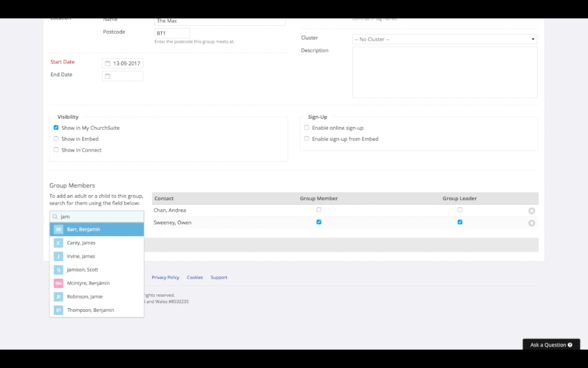The width and height of the screenshot is (588, 368).
Task: Click the pink BM avatar for Mcintyre, Benjamin
Action: 58,283
